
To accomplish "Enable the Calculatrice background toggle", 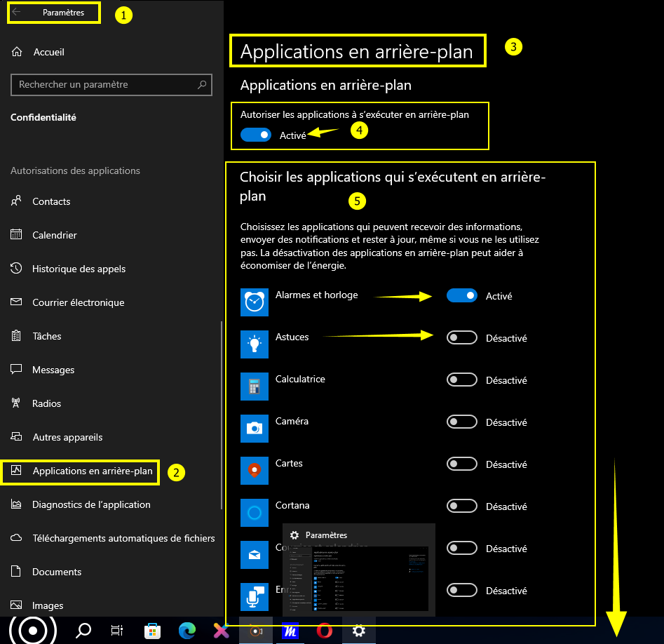I will pos(462,380).
